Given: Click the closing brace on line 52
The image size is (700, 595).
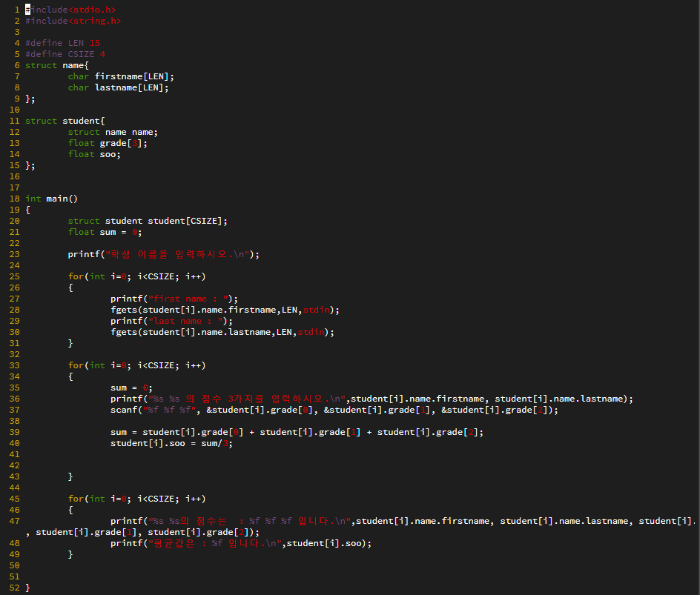Looking at the screenshot, I should tap(27, 588).
